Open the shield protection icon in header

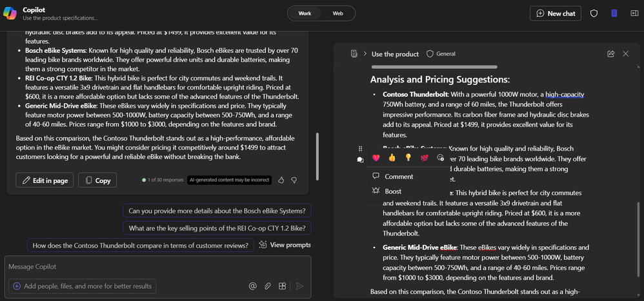coord(594,14)
